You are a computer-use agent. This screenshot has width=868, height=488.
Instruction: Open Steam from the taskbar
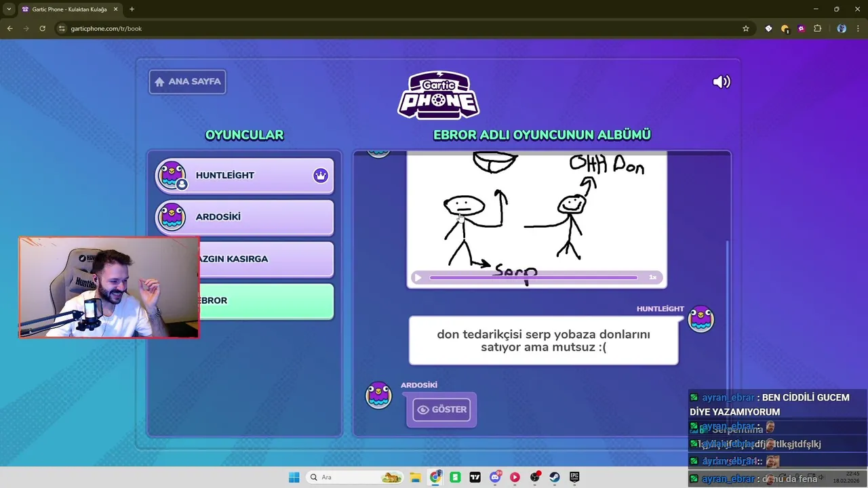click(555, 477)
